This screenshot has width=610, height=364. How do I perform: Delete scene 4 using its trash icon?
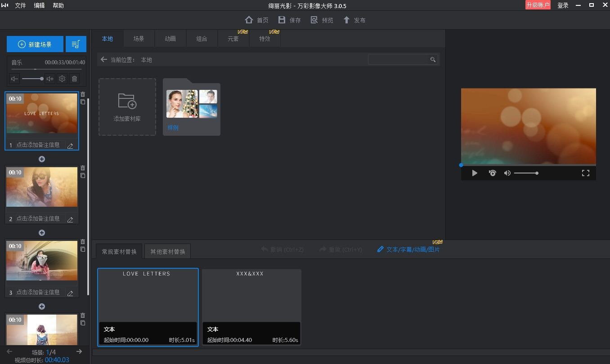click(83, 315)
